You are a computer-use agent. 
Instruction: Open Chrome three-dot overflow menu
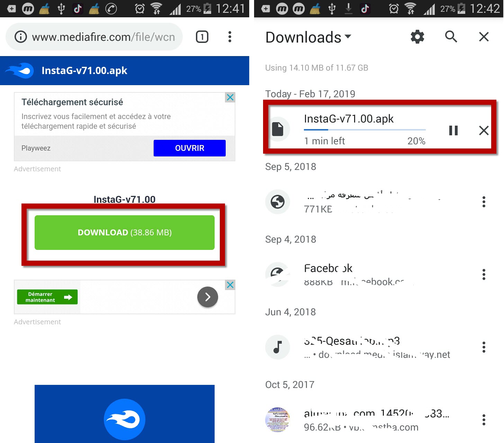click(229, 37)
